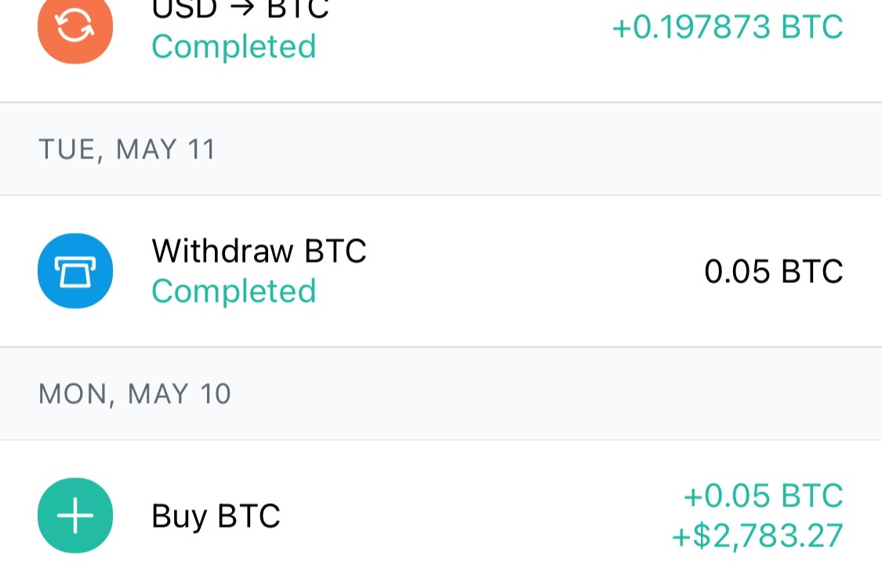The height and width of the screenshot is (588, 882).
Task: Open the Withdraw BTC transaction title
Action: tap(259, 252)
